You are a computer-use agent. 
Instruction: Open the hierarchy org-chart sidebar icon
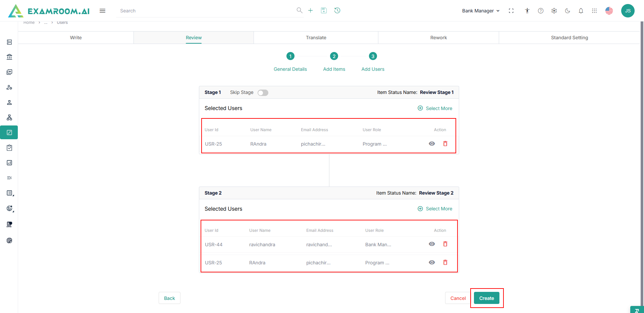tap(9, 117)
